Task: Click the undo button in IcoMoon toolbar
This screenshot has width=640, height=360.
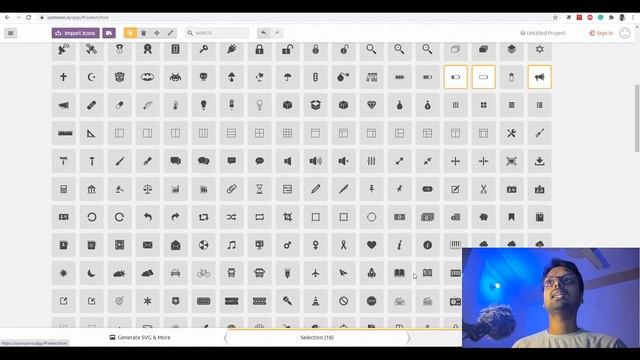Action: (x=264, y=33)
